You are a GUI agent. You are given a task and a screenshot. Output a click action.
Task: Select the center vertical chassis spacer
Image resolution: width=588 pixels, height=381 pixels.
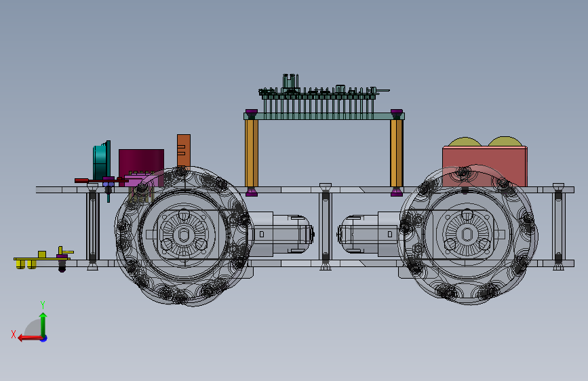[x=325, y=226]
